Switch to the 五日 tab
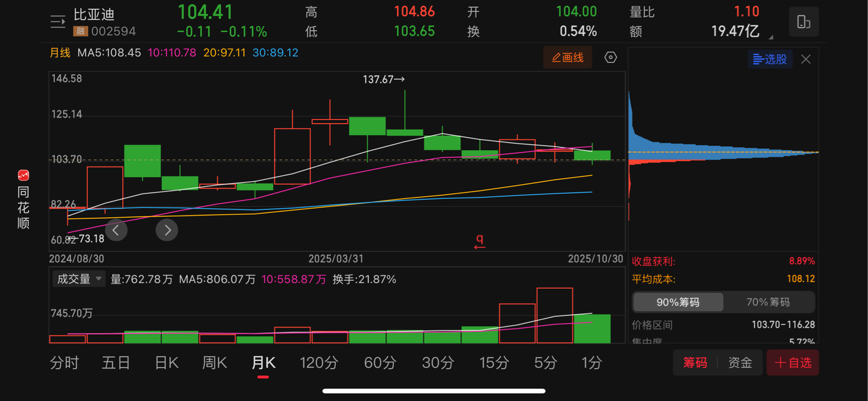This screenshot has width=868, height=401. point(116,363)
